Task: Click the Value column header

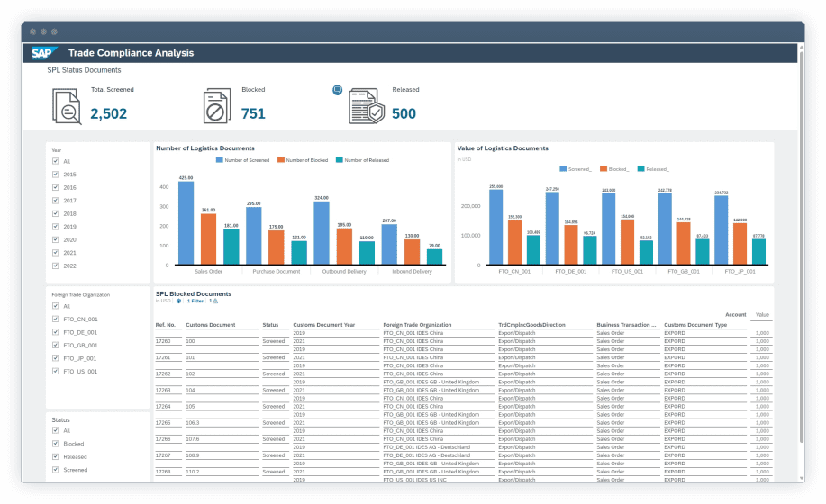Action: [x=762, y=315]
